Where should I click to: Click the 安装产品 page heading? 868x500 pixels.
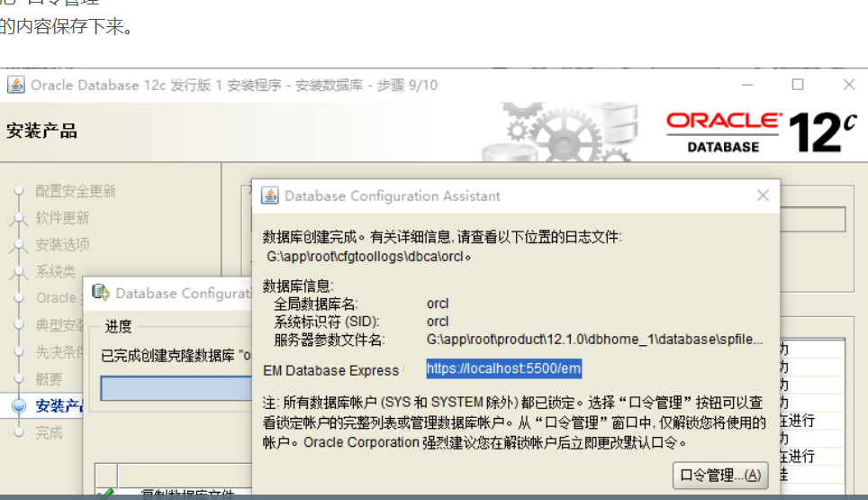[42, 132]
